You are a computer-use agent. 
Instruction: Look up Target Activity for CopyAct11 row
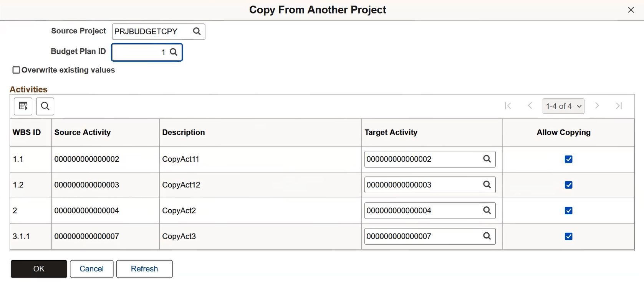pyautogui.click(x=487, y=159)
